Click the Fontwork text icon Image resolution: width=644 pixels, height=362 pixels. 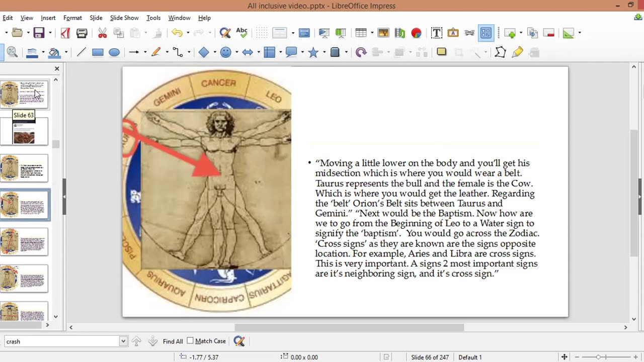coord(453,33)
